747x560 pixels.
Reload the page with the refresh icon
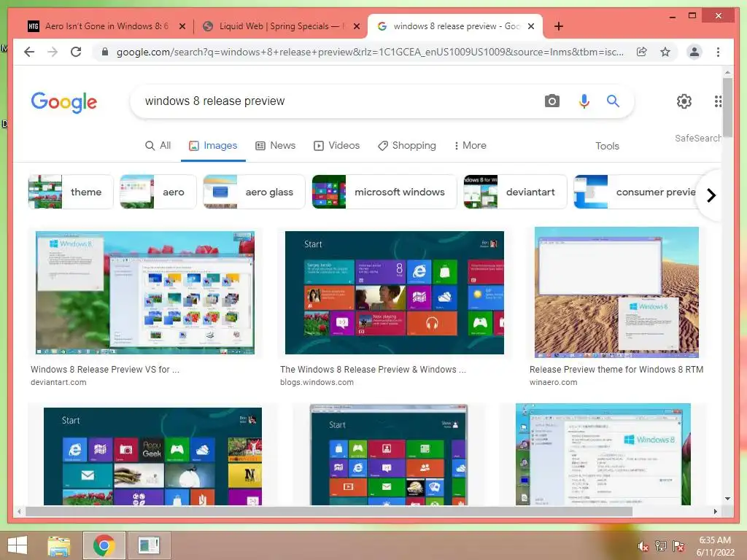[x=76, y=52]
